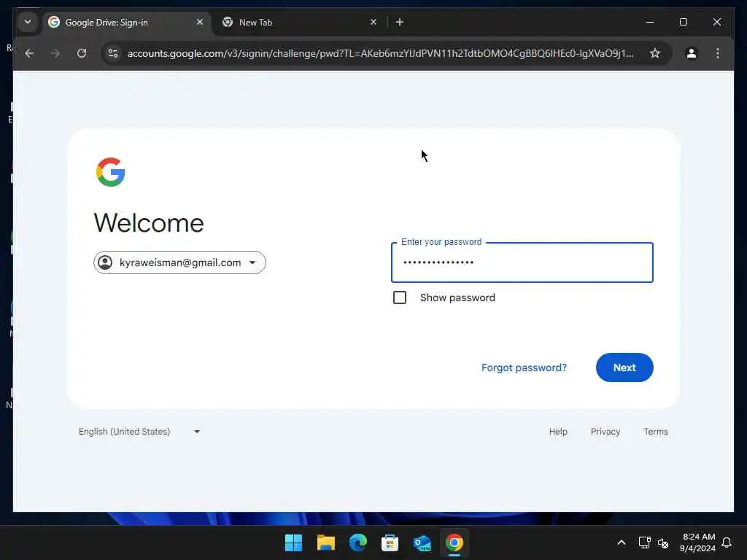
Task: Open the Help link
Action: pos(558,432)
